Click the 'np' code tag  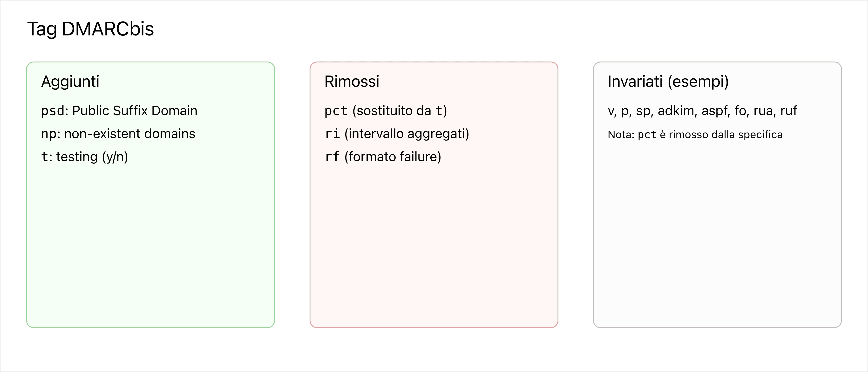tap(48, 134)
